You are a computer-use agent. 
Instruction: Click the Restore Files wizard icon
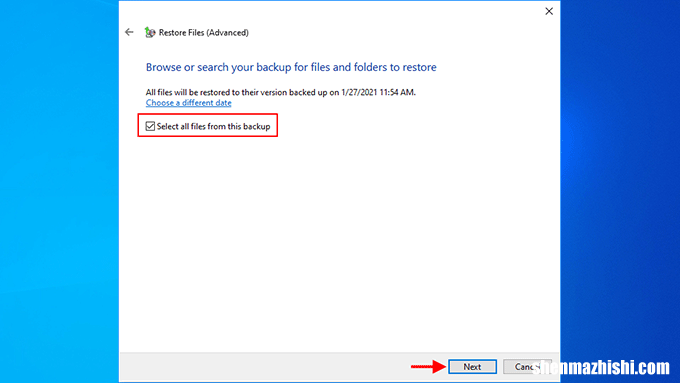[x=150, y=33]
